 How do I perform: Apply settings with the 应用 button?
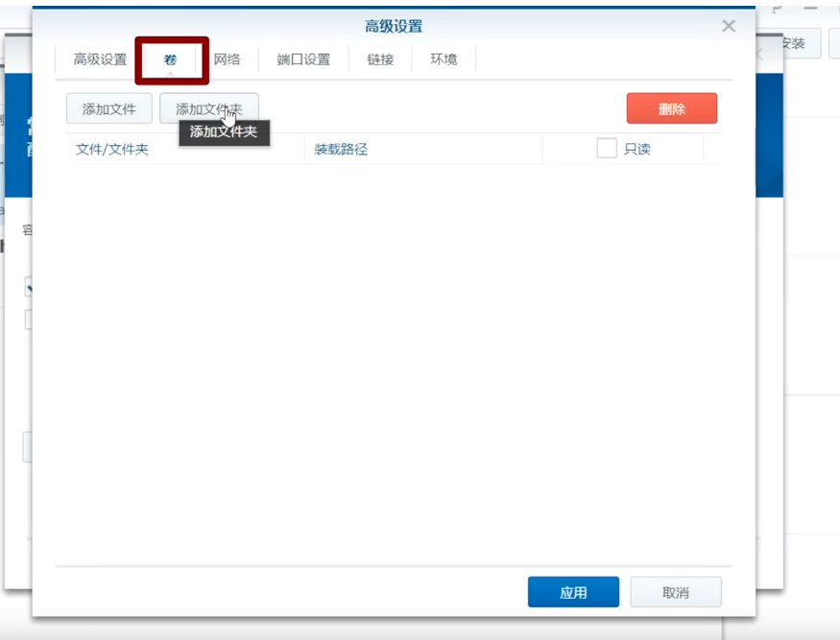(573, 592)
